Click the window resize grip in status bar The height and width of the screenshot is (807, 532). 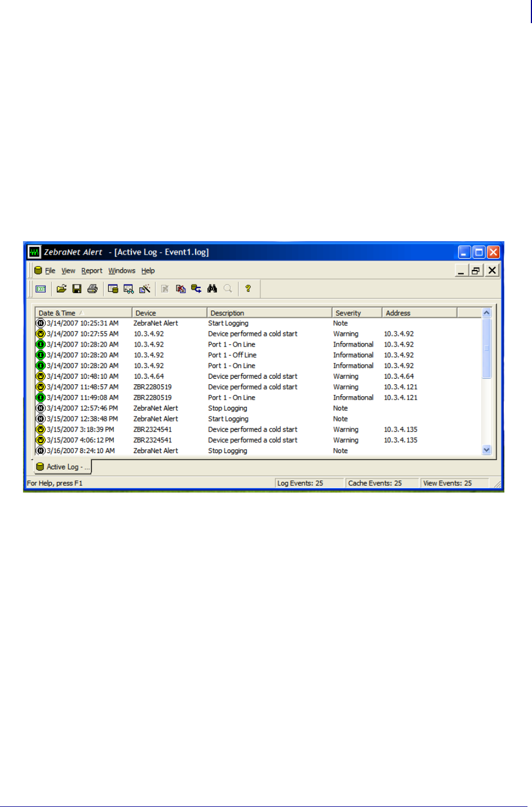click(x=497, y=484)
